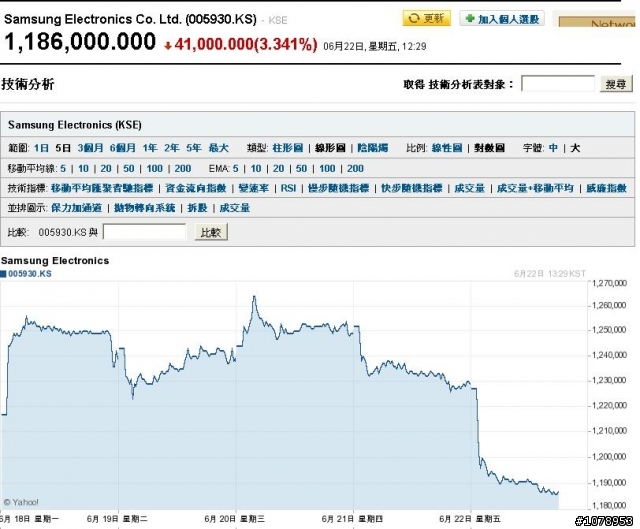
Task: Overlay 成交量 in 並排圖示 row
Action: pyautogui.click(x=235, y=208)
